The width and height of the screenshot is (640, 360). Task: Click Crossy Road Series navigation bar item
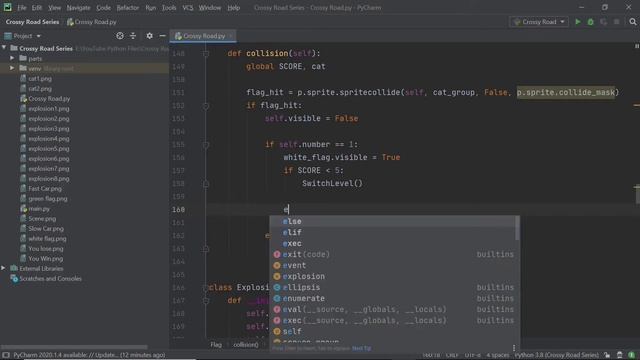pyautogui.click(x=32, y=22)
